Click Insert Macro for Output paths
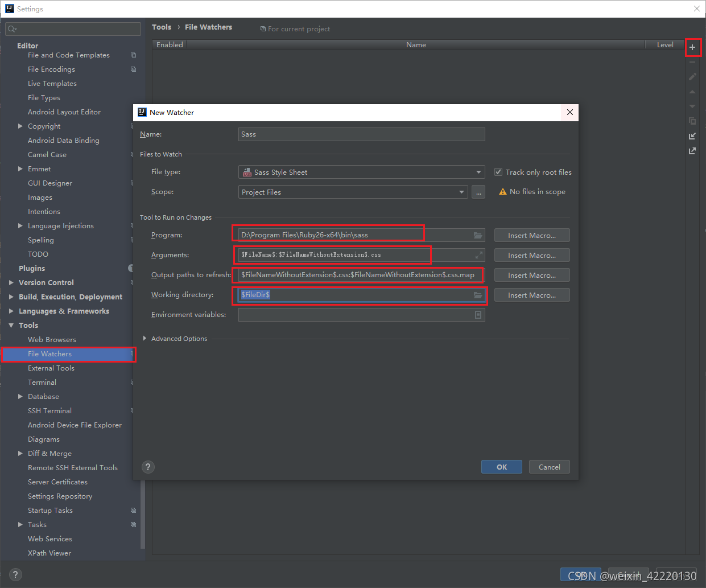Screen dimensions: 706x588 pyautogui.click(x=532, y=275)
